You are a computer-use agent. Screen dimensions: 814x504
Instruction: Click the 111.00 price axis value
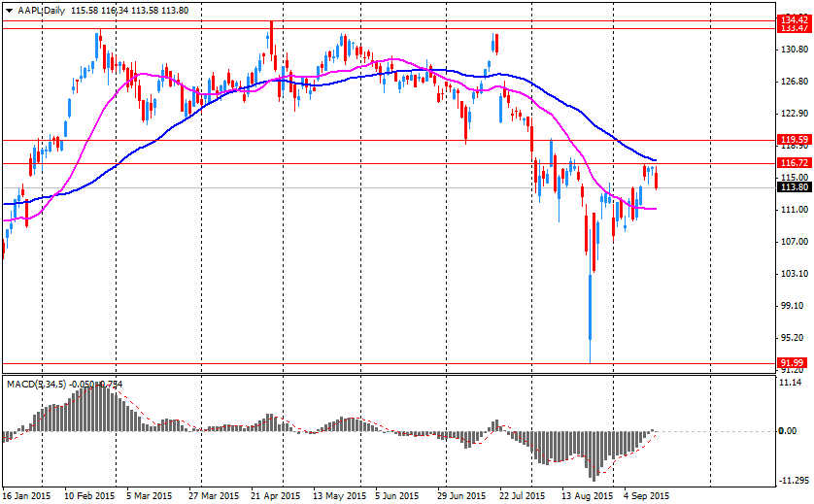click(x=797, y=210)
